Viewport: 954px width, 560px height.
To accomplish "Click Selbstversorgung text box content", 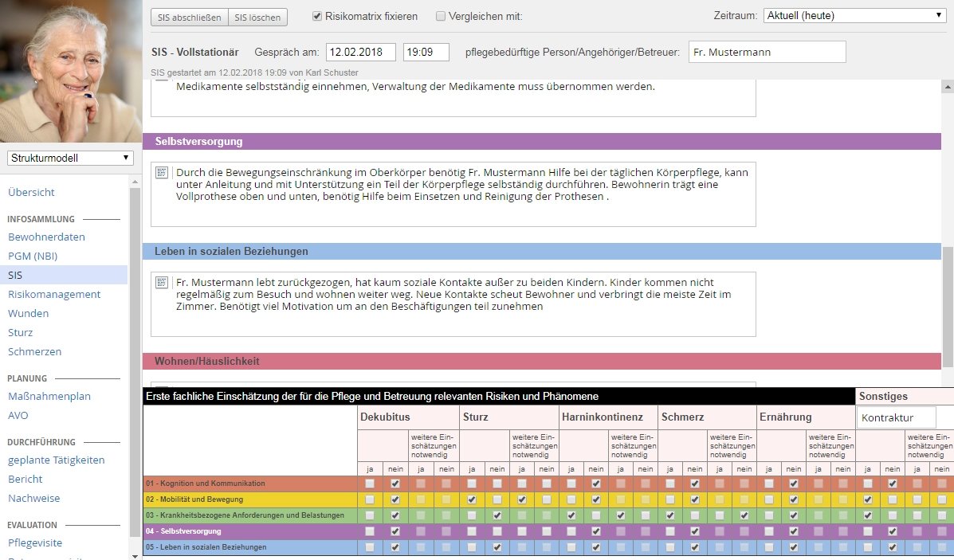I will point(453,194).
